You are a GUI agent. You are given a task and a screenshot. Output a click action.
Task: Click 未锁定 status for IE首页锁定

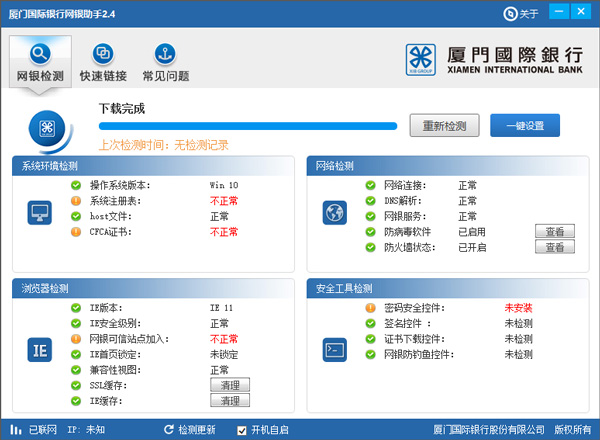tap(224, 354)
